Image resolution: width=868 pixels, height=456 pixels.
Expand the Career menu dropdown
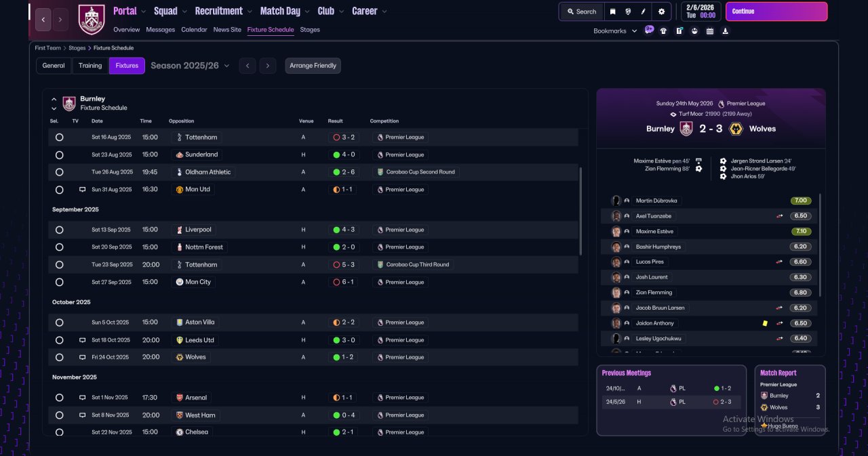click(384, 12)
